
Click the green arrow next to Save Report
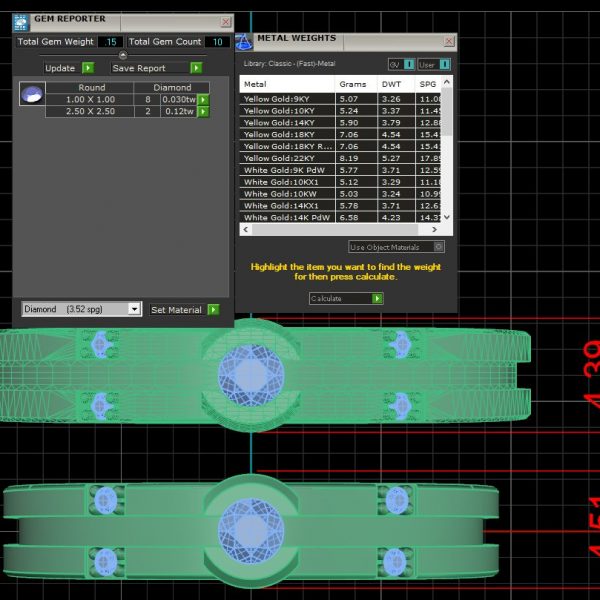pyautogui.click(x=196, y=68)
